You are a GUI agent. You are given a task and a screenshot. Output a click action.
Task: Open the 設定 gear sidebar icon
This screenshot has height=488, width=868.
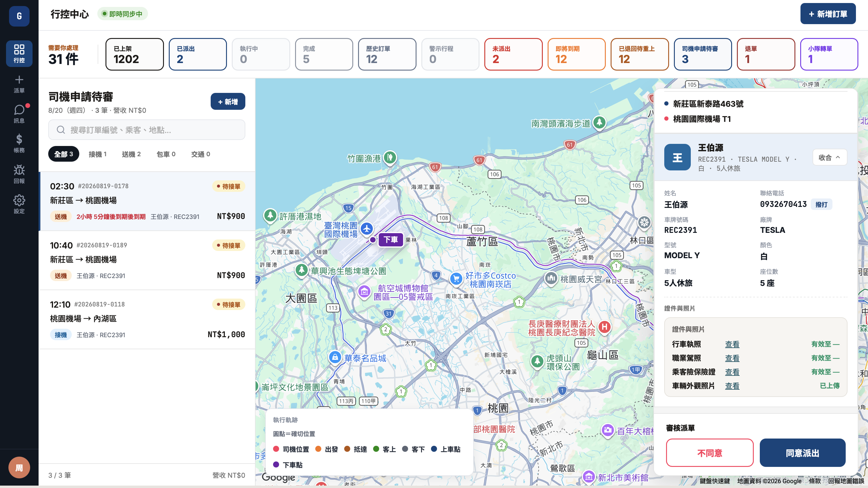[19, 204]
